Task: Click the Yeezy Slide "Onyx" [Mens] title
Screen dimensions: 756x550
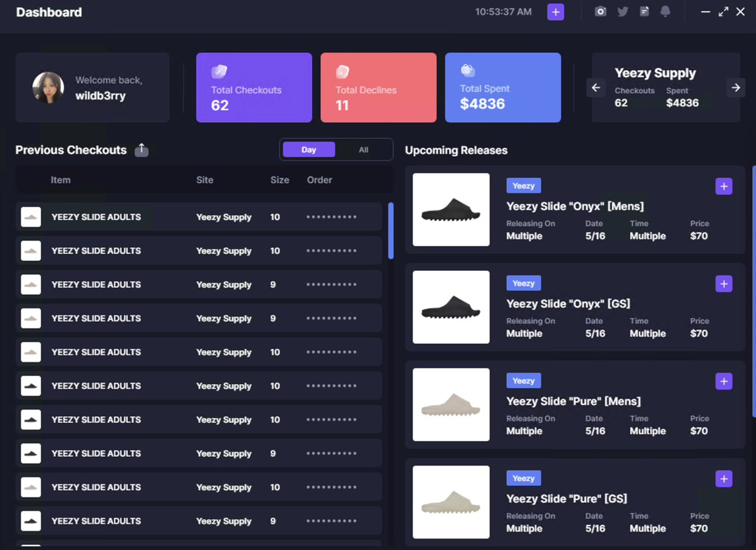Action: pos(574,206)
